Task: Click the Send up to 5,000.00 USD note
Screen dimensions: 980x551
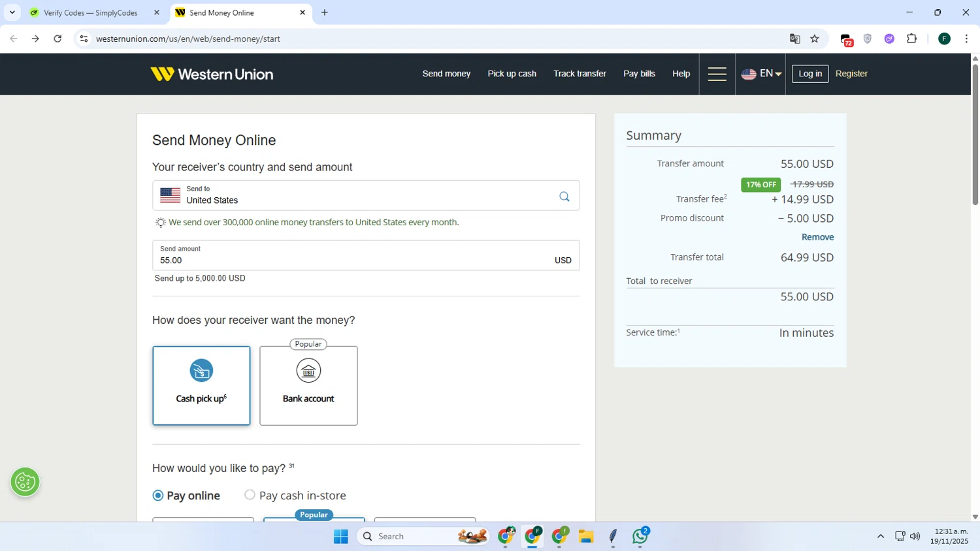Action: point(200,278)
